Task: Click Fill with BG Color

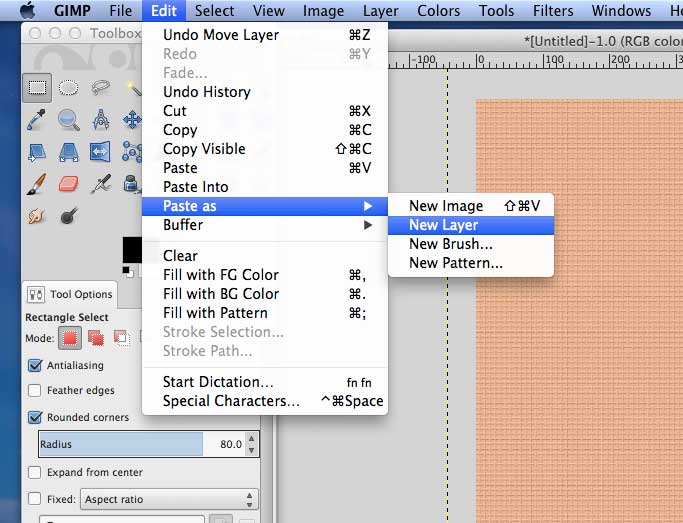Action: tap(265, 294)
